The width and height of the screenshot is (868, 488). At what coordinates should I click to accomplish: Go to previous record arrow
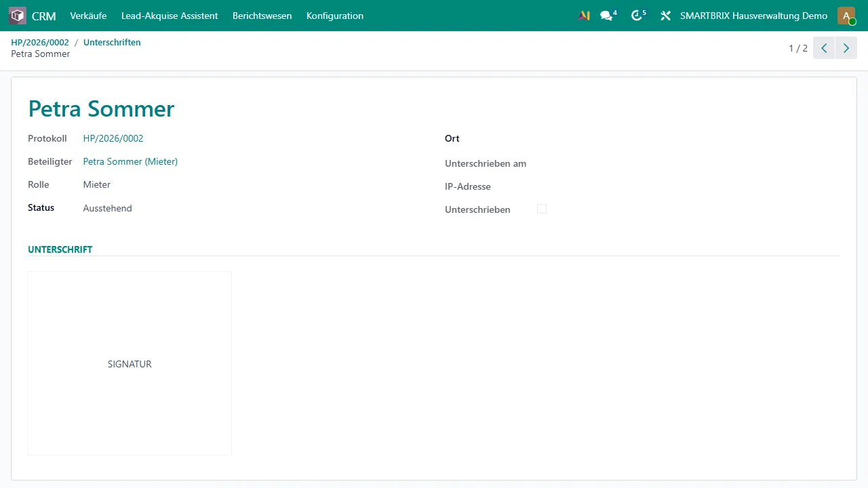click(824, 48)
